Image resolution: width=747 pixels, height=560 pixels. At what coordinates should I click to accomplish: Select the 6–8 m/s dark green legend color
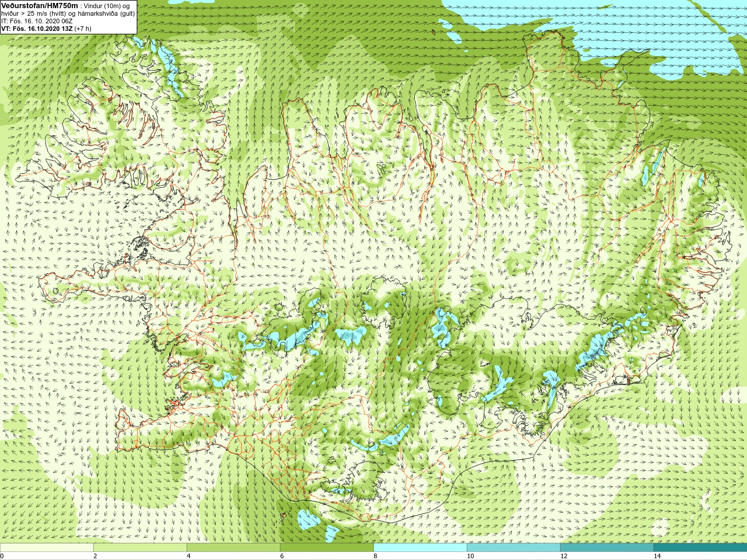tap(327, 548)
